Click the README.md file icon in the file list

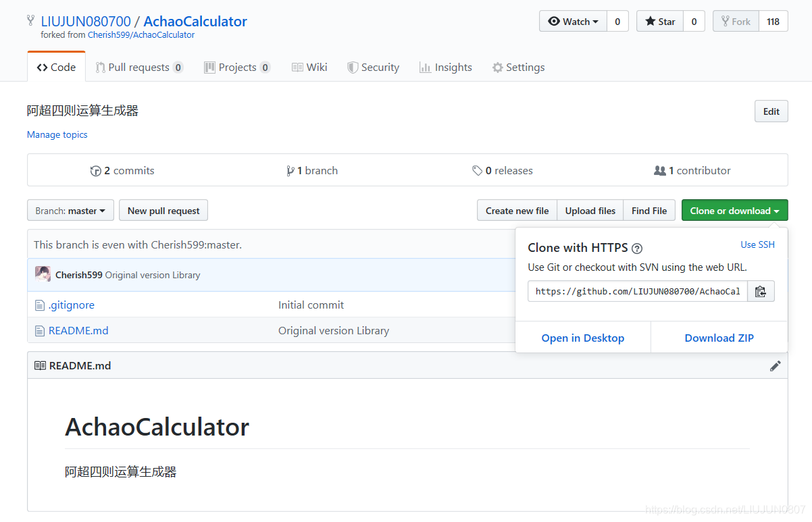(40, 331)
